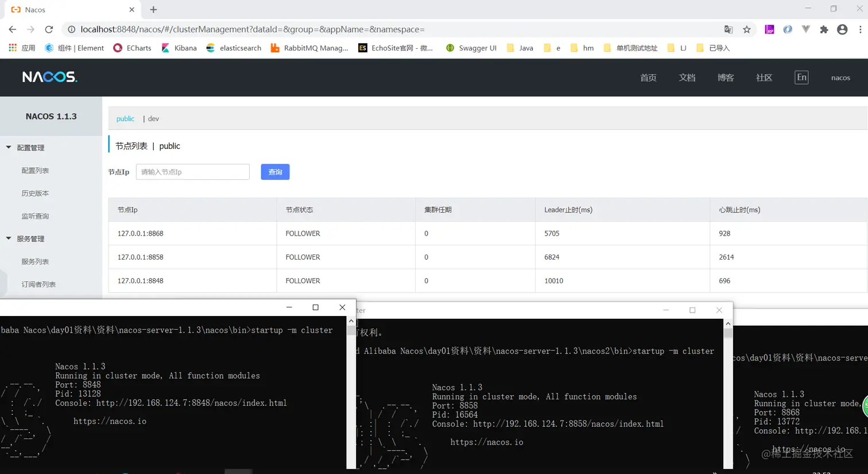The width and height of the screenshot is (868, 474).
Task: Click scroll-up arrow in port 8858 console
Action: pos(728,323)
